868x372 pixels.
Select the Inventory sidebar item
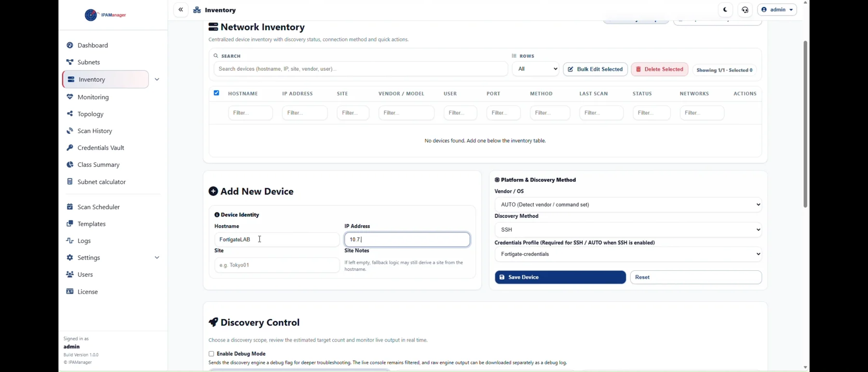[106, 80]
